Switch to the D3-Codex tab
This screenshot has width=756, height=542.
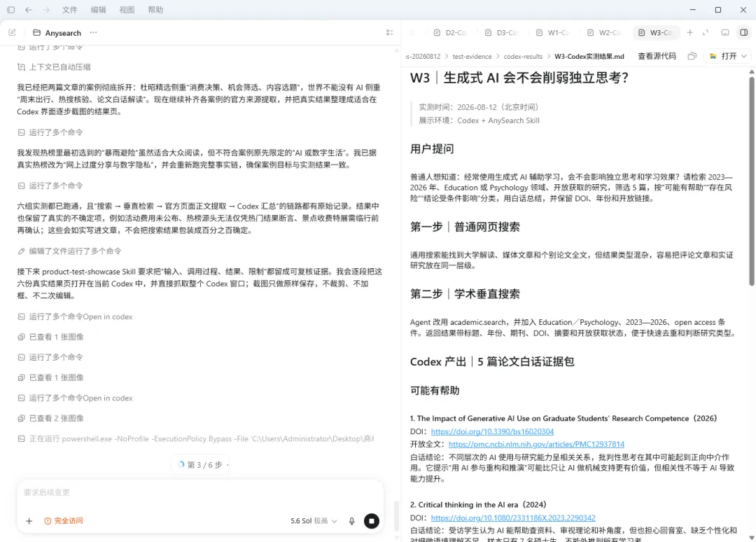[502, 32]
